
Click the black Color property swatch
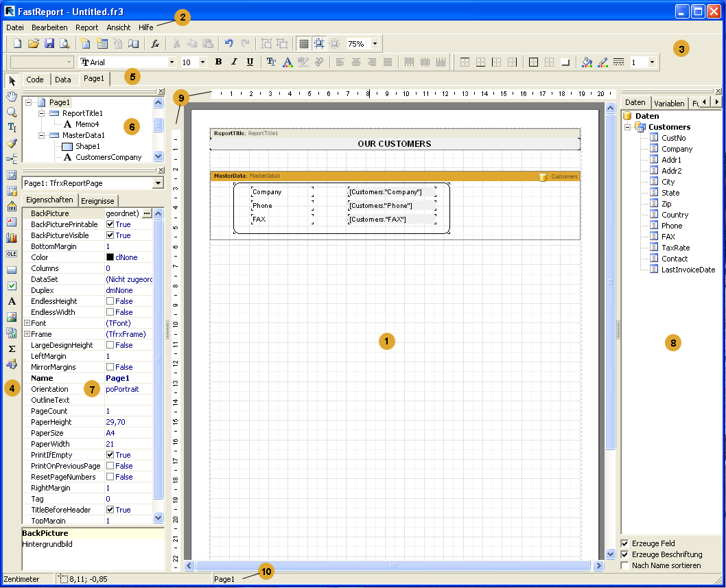110,257
